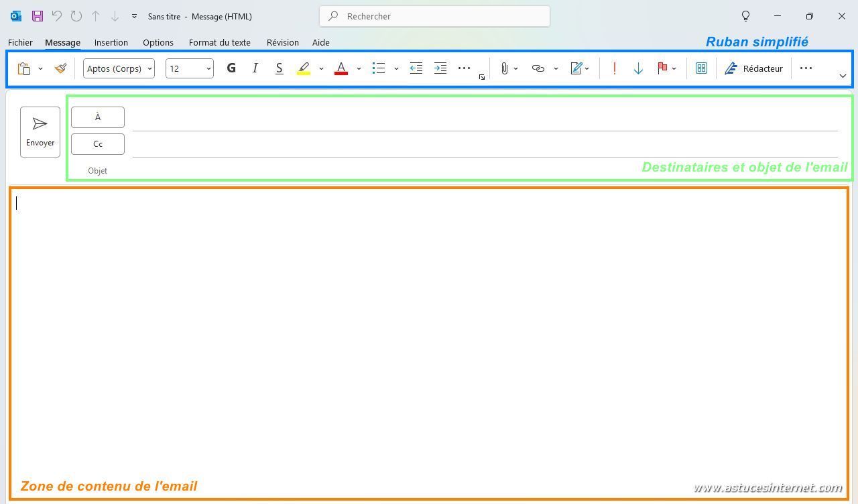Switch to Format du texte tab

(220, 42)
